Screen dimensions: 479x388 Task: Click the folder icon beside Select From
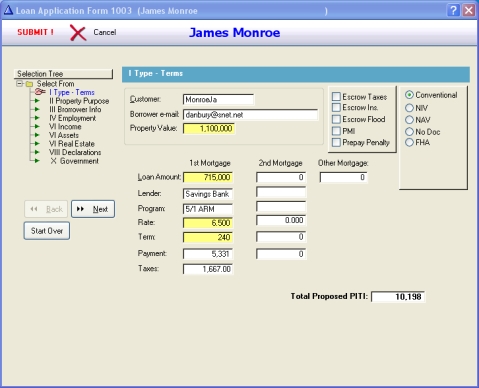click(x=29, y=84)
